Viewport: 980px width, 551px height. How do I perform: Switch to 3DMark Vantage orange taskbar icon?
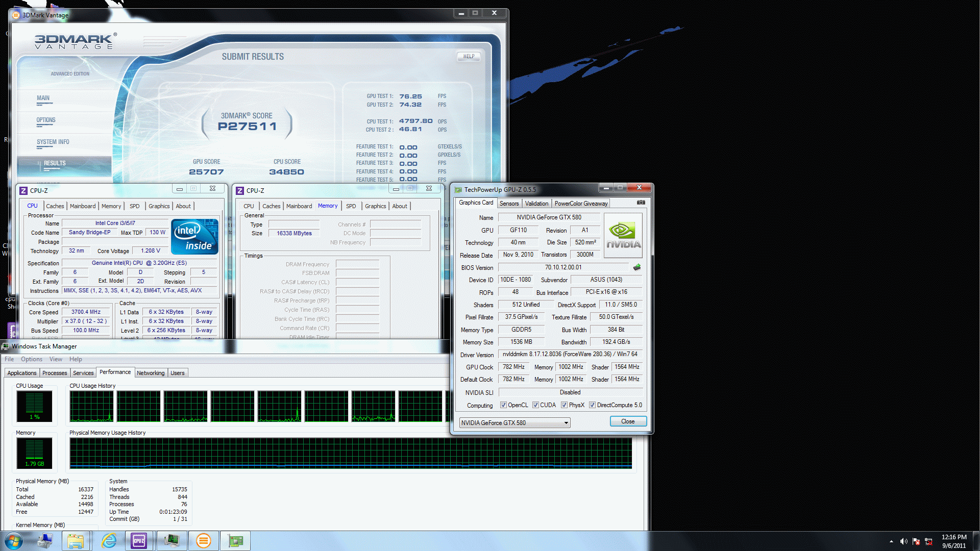coord(203,541)
